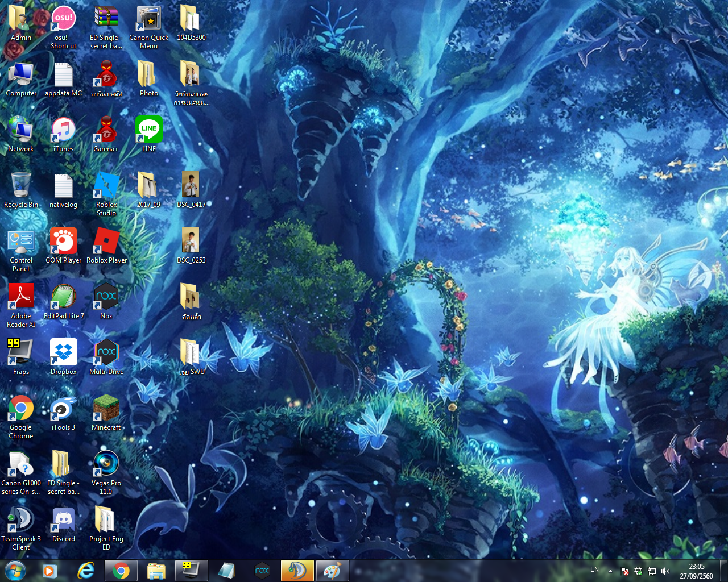
Task: Select the Canon Quick Menu icon
Action: [149, 27]
